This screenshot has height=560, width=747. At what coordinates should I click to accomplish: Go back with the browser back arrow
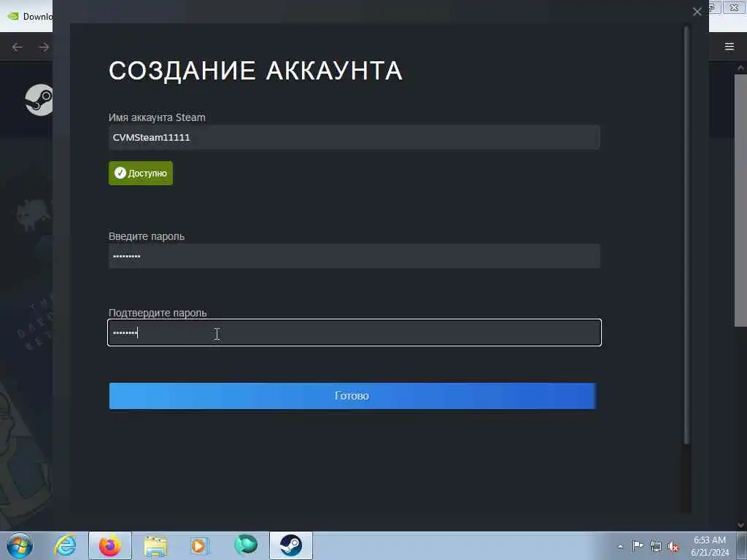tap(18, 47)
